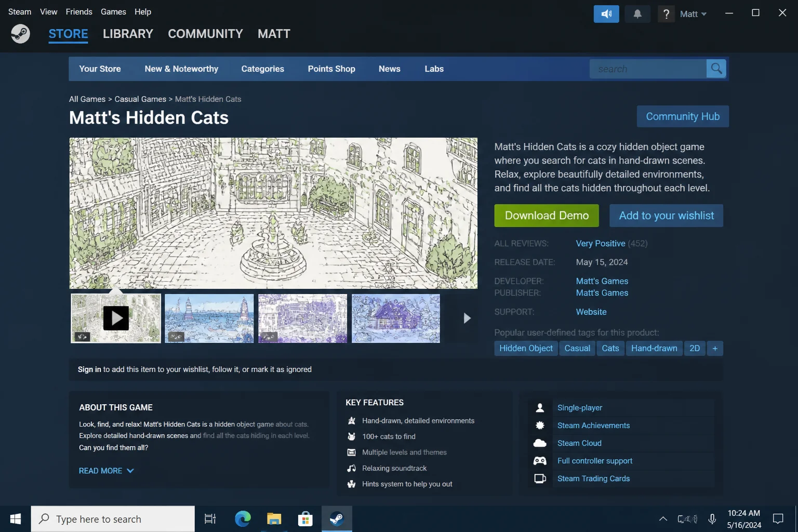Click the Steam Trading Cards icon

click(540, 478)
